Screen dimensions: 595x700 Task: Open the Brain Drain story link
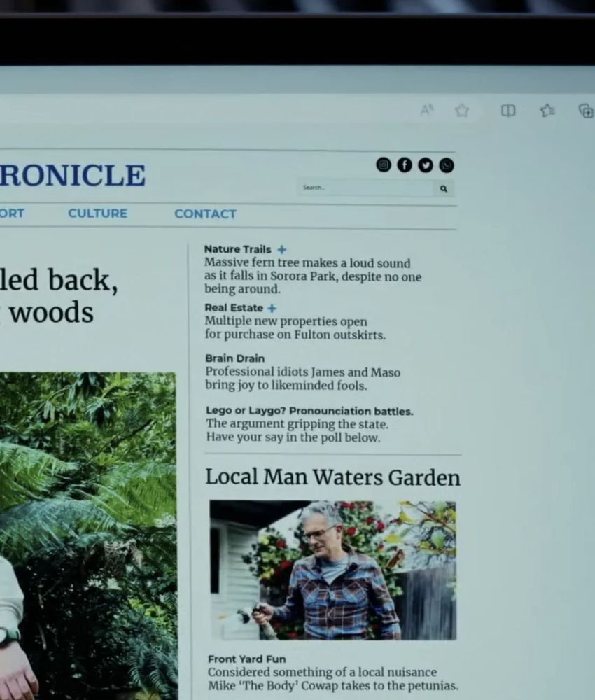(234, 358)
